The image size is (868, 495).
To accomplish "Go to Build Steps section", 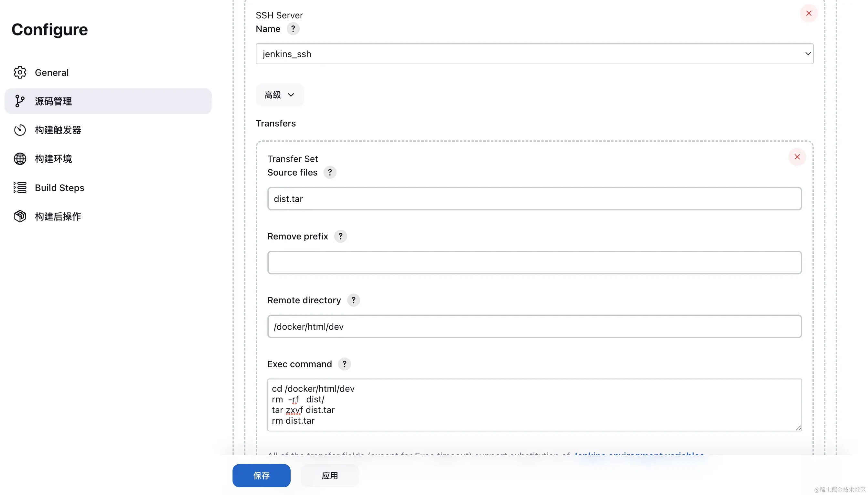I will tap(59, 188).
